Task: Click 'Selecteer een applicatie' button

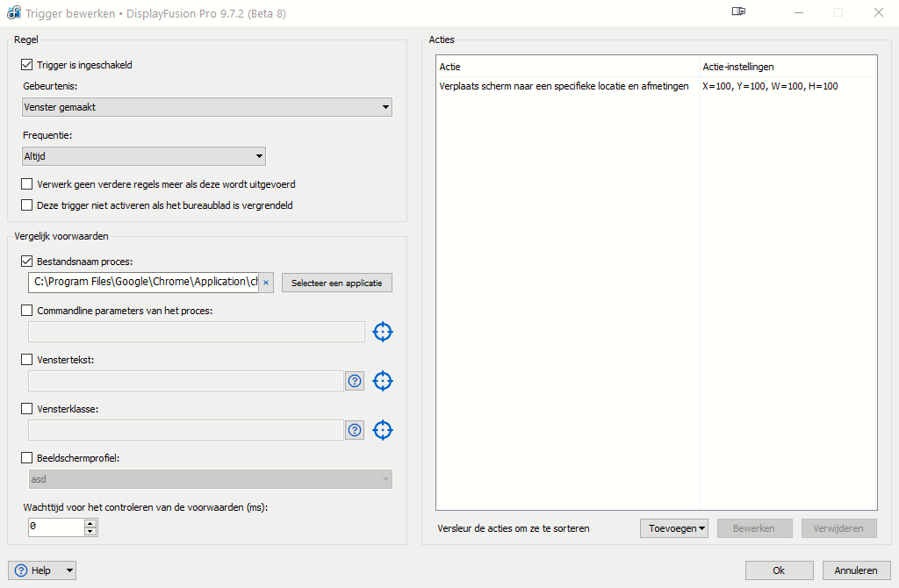Action: pos(337,283)
